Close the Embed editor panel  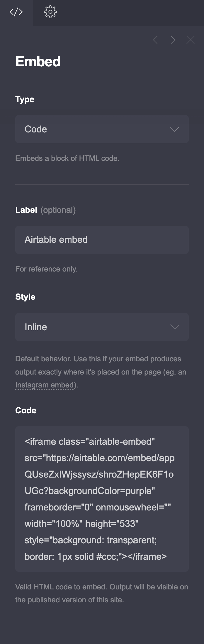pos(191,40)
